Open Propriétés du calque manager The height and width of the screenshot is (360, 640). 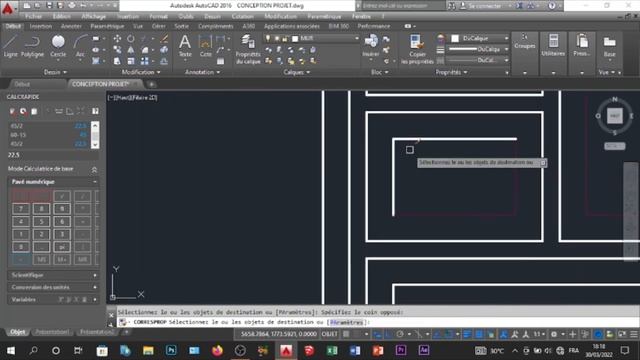pos(248,49)
